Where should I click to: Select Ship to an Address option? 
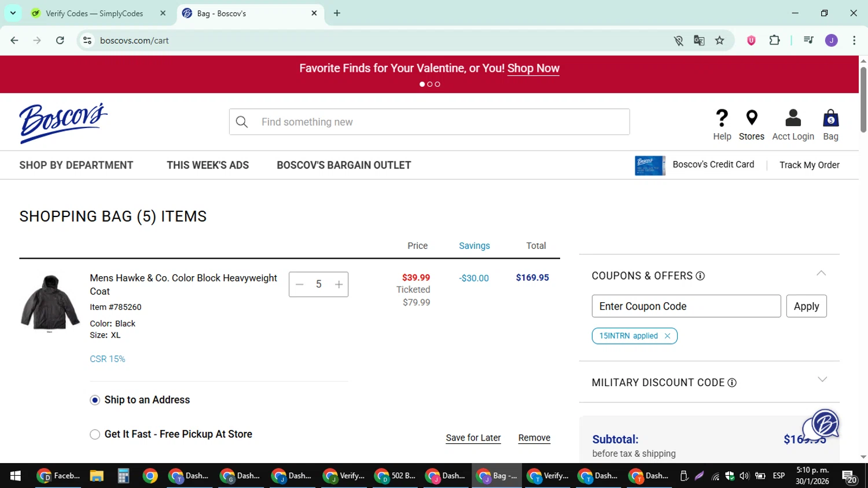tap(95, 400)
